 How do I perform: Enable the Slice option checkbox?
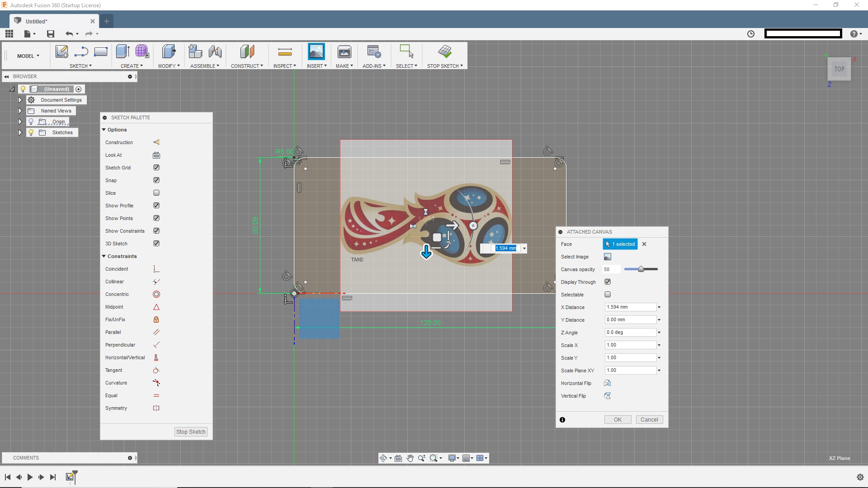pos(156,192)
